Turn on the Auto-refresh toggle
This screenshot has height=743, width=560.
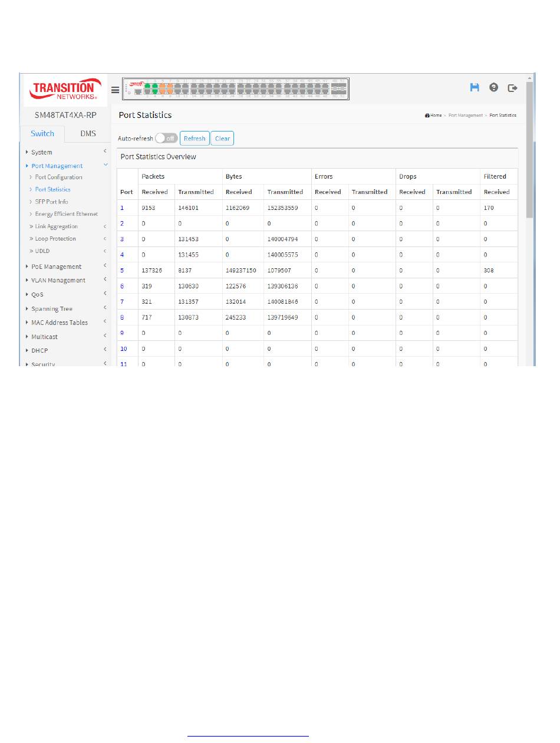(166, 139)
